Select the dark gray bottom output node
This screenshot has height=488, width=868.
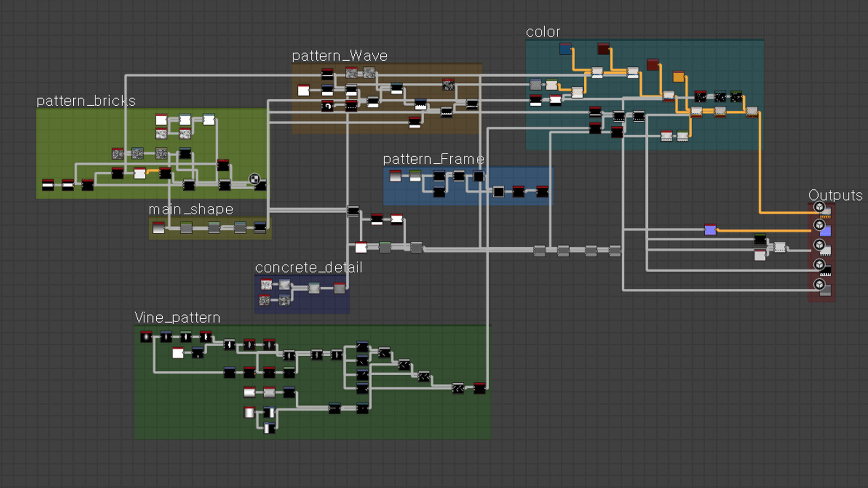pos(825,291)
